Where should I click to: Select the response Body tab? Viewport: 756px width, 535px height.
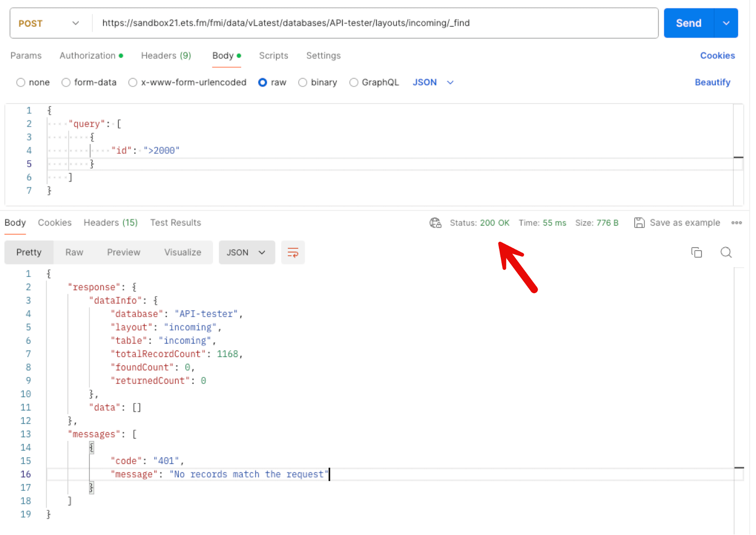click(x=15, y=223)
